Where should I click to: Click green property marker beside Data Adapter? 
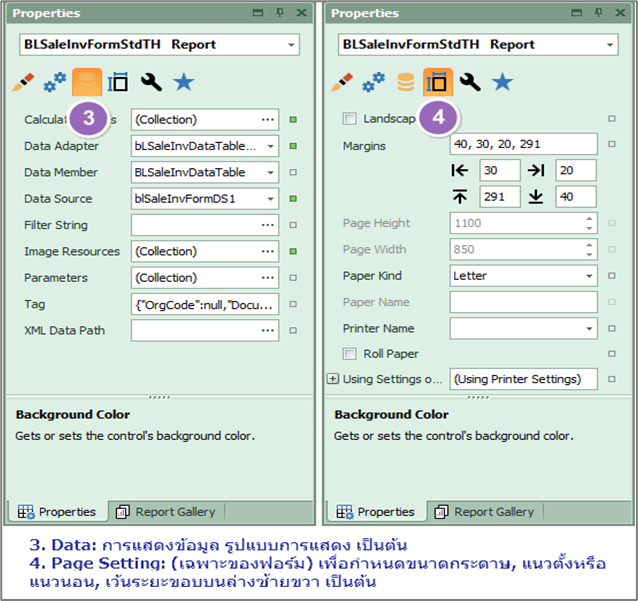[x=293, y=146]
